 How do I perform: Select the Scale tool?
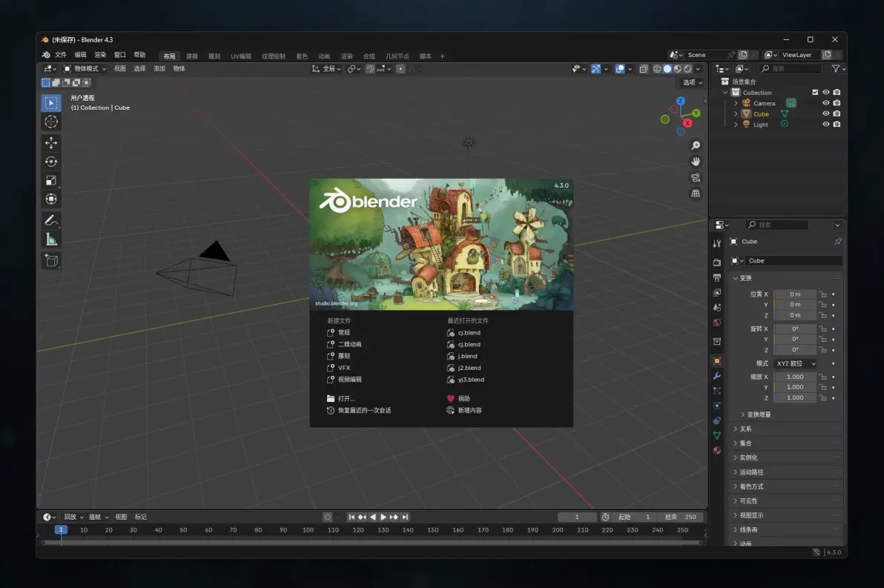[x=51, y=180]
